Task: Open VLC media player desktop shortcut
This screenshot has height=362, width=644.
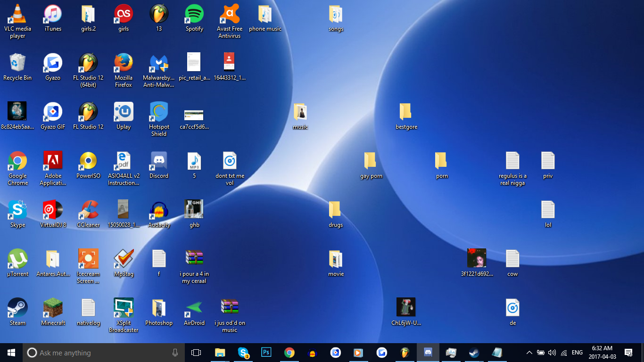Action: (17, 21)
